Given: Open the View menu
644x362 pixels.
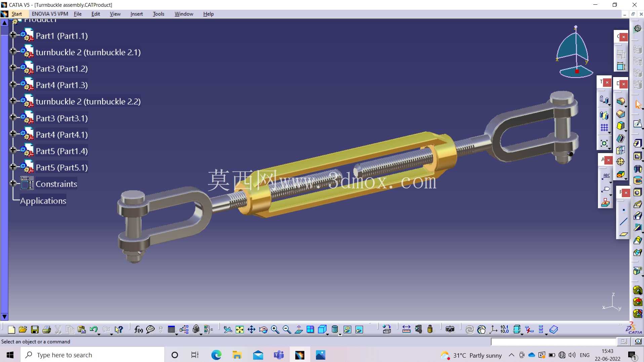Looking at the screenshot, I should (115, 14).
